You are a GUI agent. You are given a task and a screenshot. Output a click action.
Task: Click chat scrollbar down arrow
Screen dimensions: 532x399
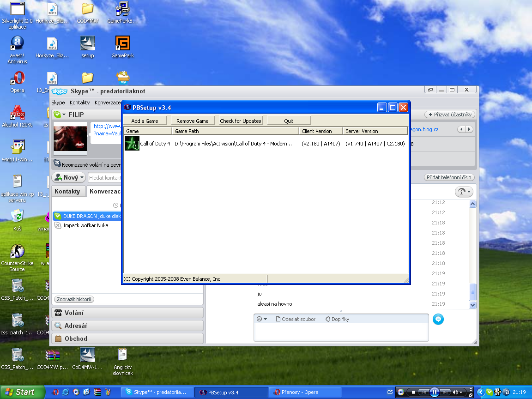472,305
